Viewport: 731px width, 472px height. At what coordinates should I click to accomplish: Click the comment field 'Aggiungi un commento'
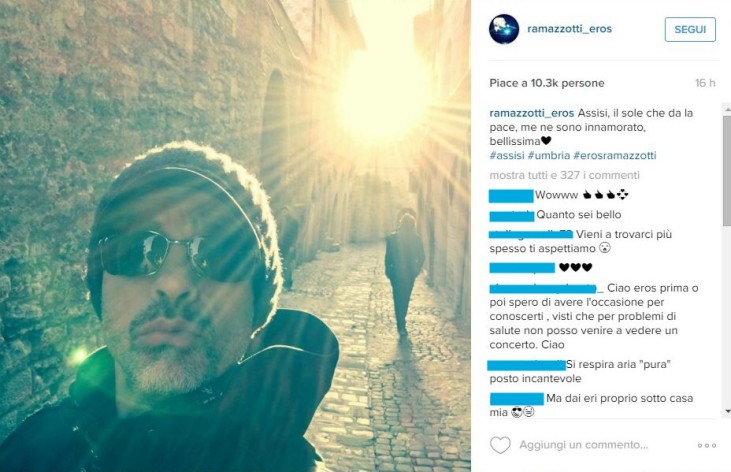point(584,445)
